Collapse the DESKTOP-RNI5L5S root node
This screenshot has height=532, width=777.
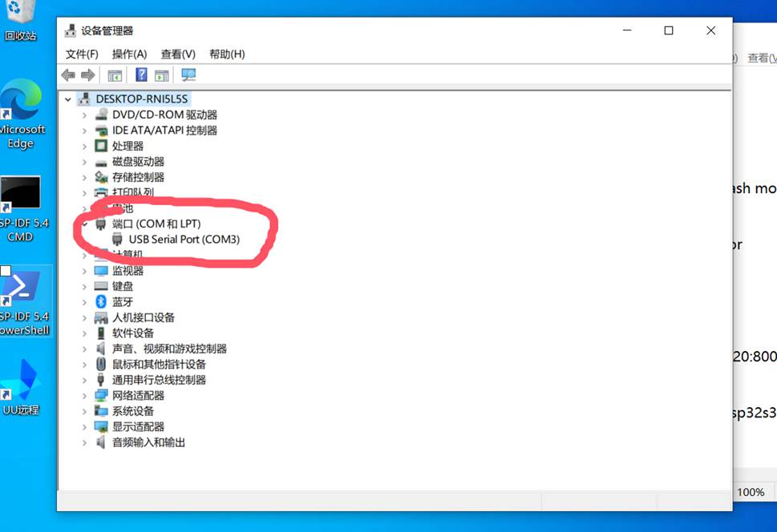pos(69,99)
